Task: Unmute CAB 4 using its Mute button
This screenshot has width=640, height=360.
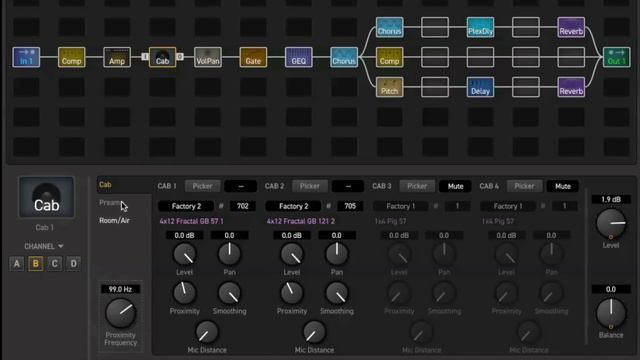Action: click(563, 186)
